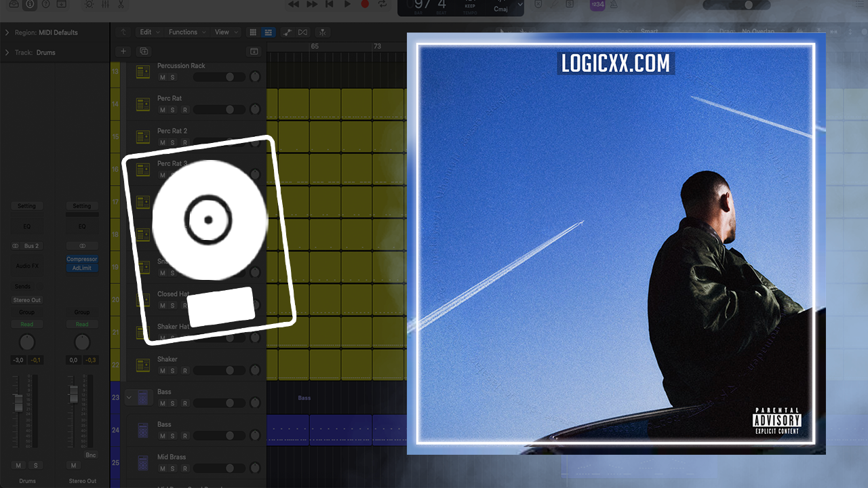
Task: Click the Bnc bounce button
Action: tap(91, 455)
